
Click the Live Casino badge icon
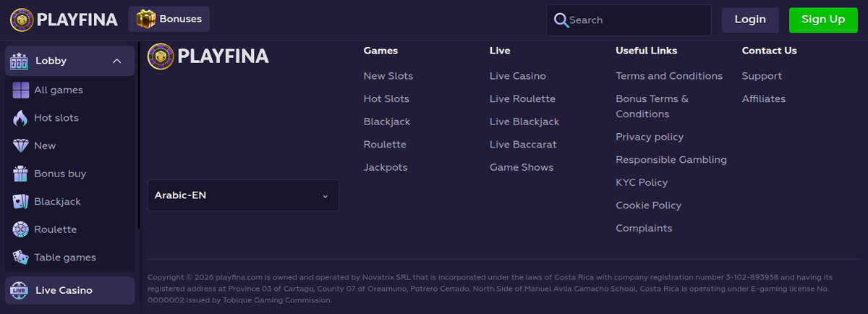point(20,290)
